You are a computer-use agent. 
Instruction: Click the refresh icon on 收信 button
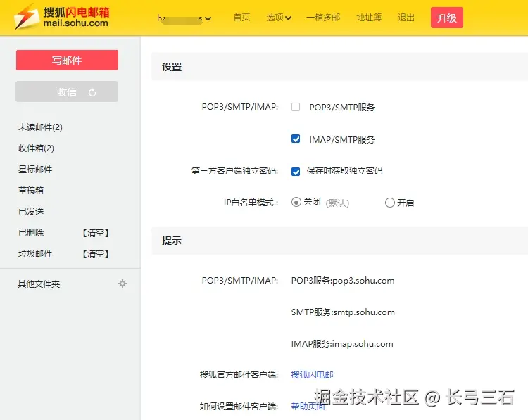(92, 92)
